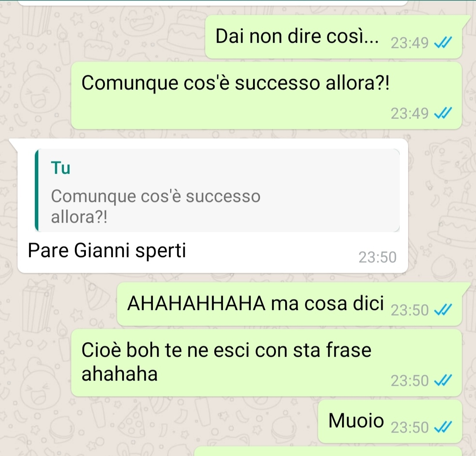
Task: Select the "Dai non dire così..." message
Action: tap(333, 37)
